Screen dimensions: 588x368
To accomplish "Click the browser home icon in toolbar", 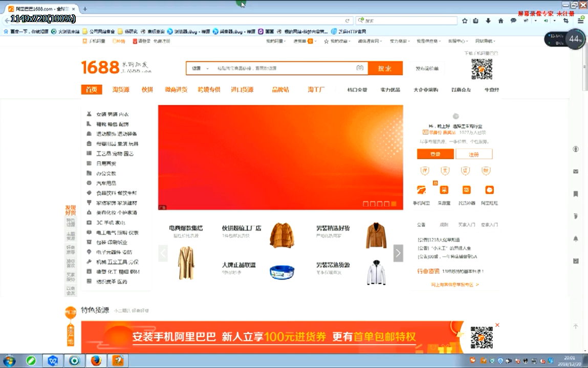I will (500, 21).
